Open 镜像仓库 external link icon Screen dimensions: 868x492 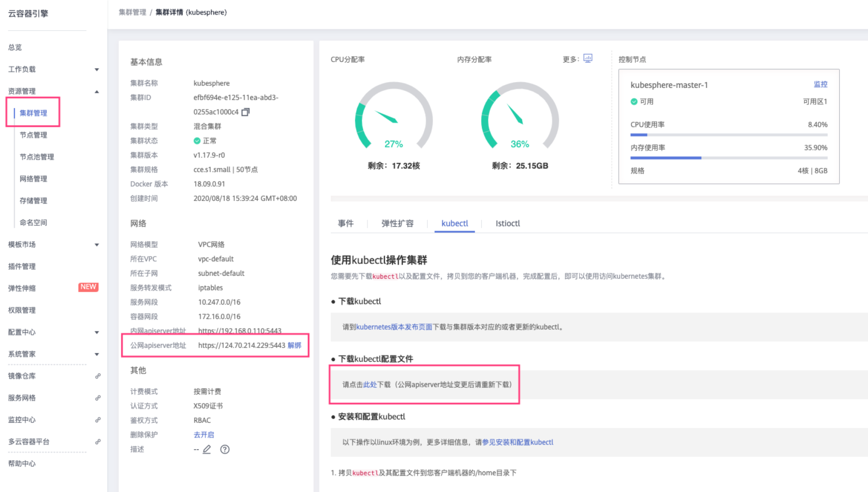click(98, 376)
